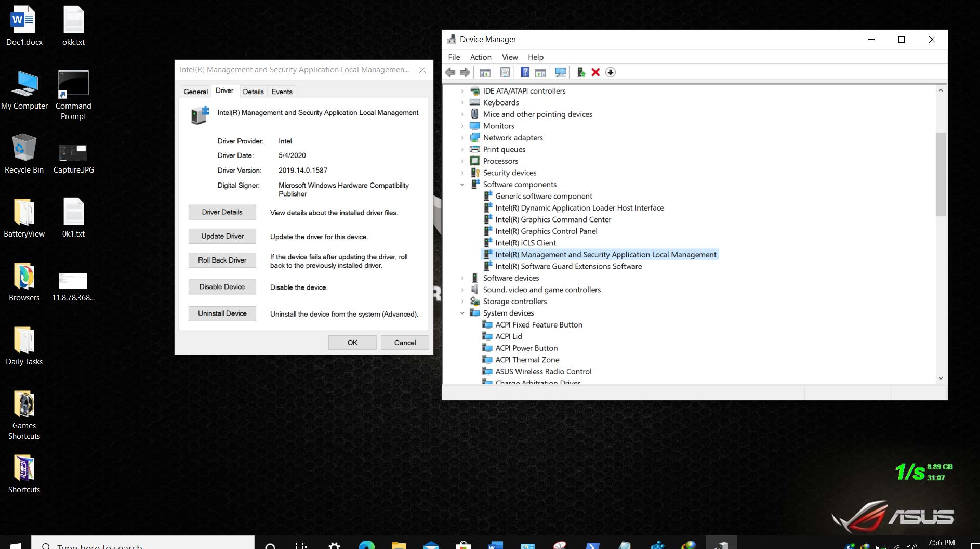Select 0k1.txt desktop file
Screen dimensions: 980x549
73,218
